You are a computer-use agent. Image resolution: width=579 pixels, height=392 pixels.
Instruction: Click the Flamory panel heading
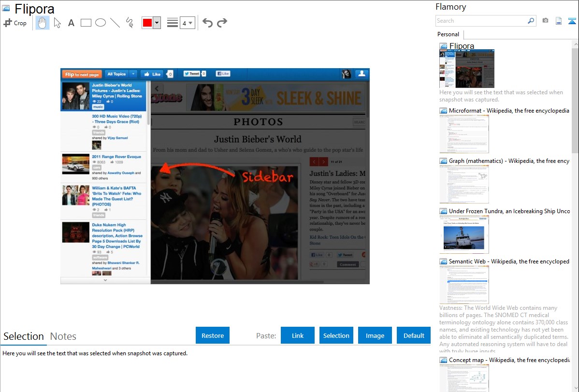pos(451,7)
